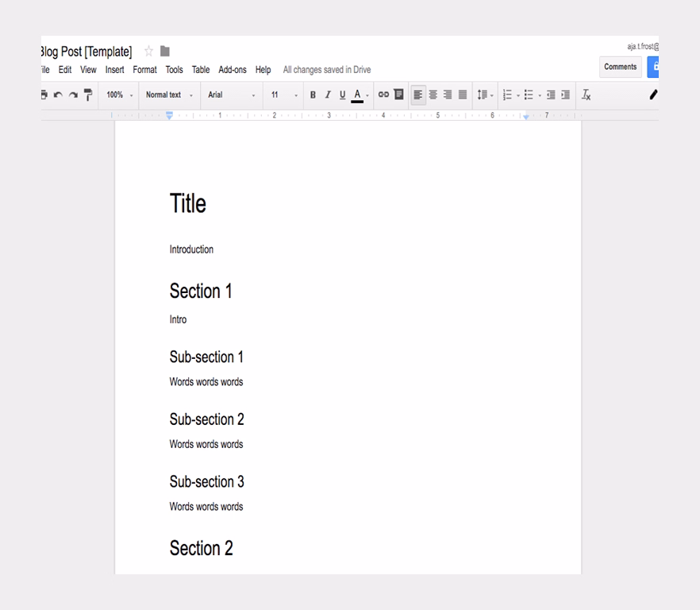Click the Comments button
Screen dimensions: 700x610
(x=621, y=67)
